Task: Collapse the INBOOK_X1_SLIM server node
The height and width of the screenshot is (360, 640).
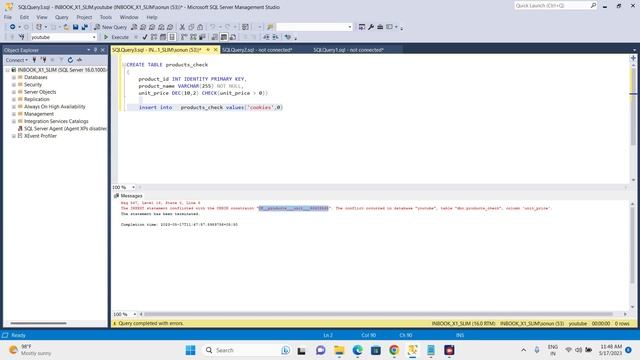Action: coord(7,70)
